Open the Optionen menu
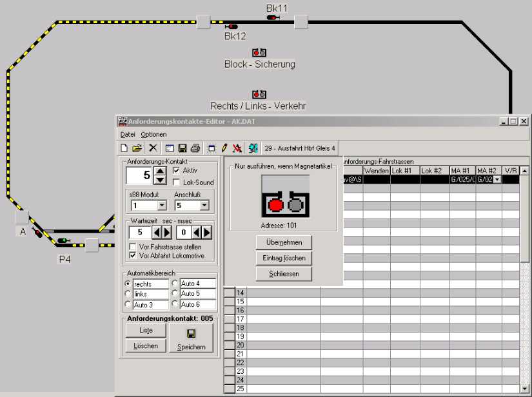532x397 pixels. [x=153, y=134]
